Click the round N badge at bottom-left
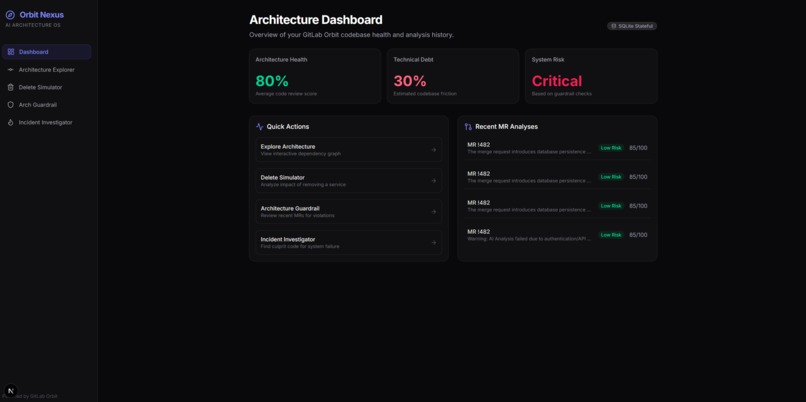 [x=11, y=391]
